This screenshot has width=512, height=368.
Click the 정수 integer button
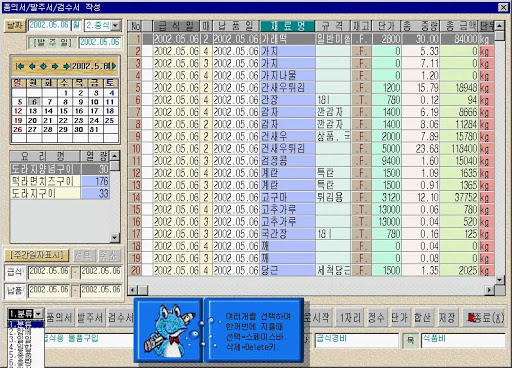pos(376,318)
